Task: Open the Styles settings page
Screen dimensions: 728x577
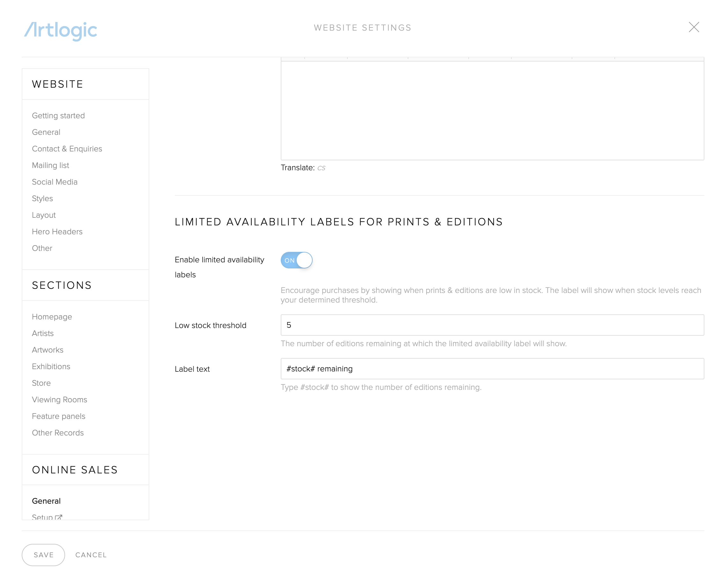Action: [42, 198]
